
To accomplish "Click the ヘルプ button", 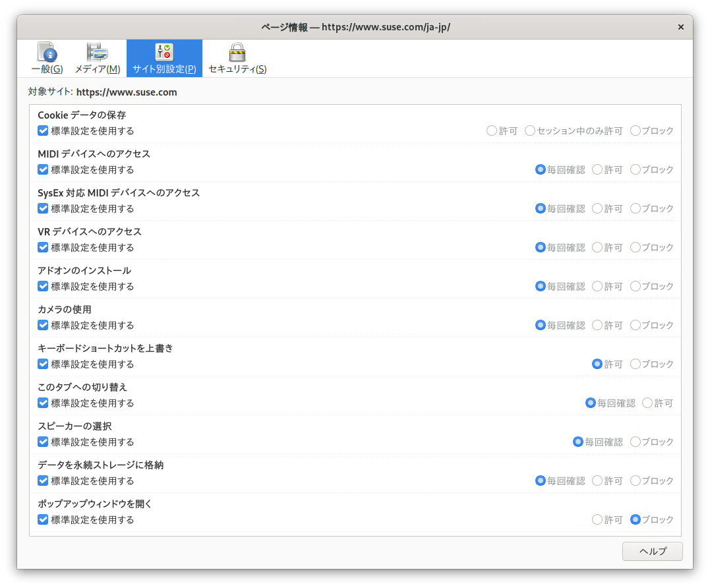I will click(x=652, y=552).
